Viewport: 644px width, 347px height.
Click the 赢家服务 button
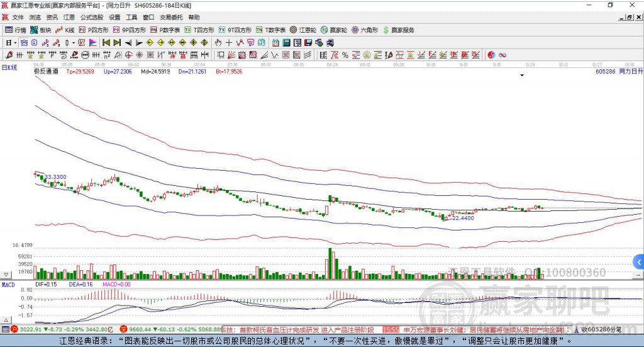pos(399,30)
